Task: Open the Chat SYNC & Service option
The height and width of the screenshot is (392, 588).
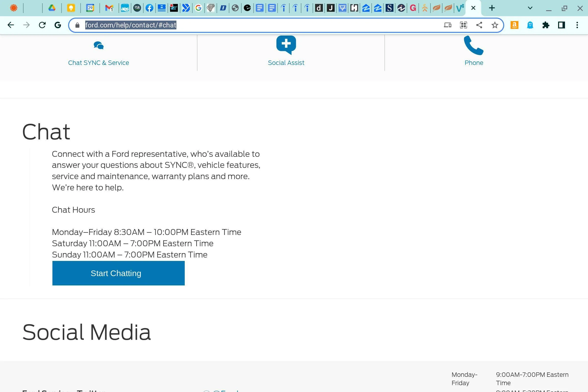Action: tap(98, 63)
